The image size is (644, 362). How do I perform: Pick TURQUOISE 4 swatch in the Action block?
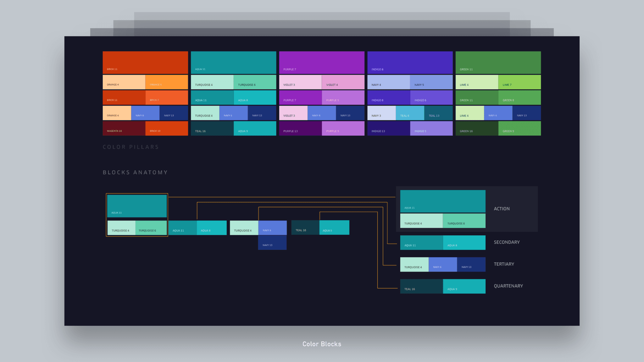pos(421,221)
